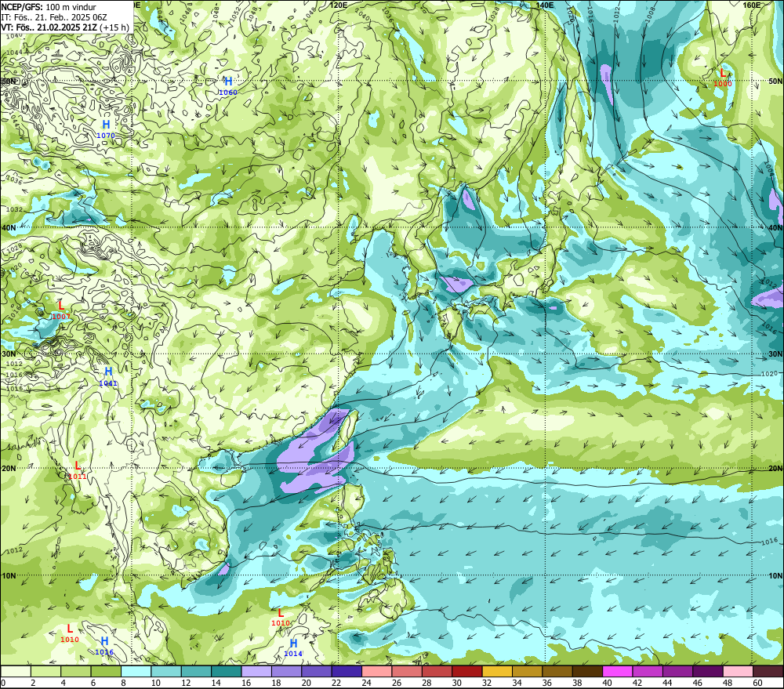Select the H 1016 high pressure marker
The height and width of the screenshot is (689, 784).
[104, 646]
